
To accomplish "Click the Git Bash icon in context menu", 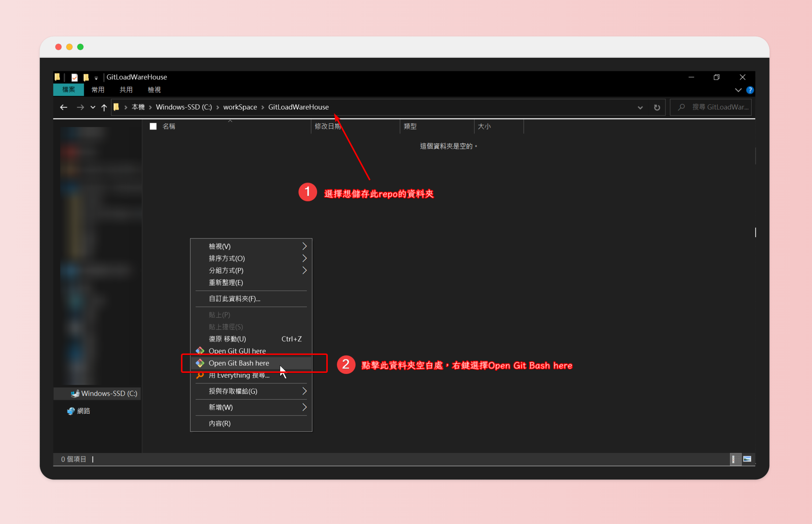I will coord(200,363).
